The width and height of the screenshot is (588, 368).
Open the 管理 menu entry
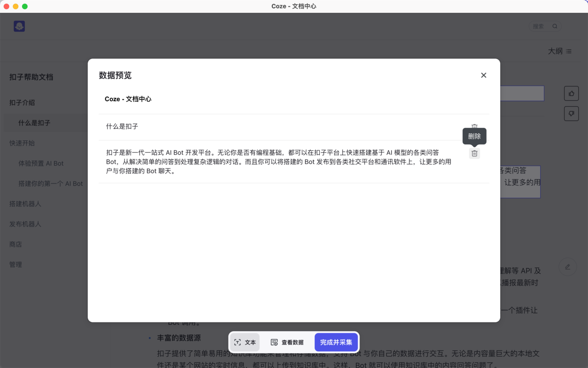[x=15, y=264]
